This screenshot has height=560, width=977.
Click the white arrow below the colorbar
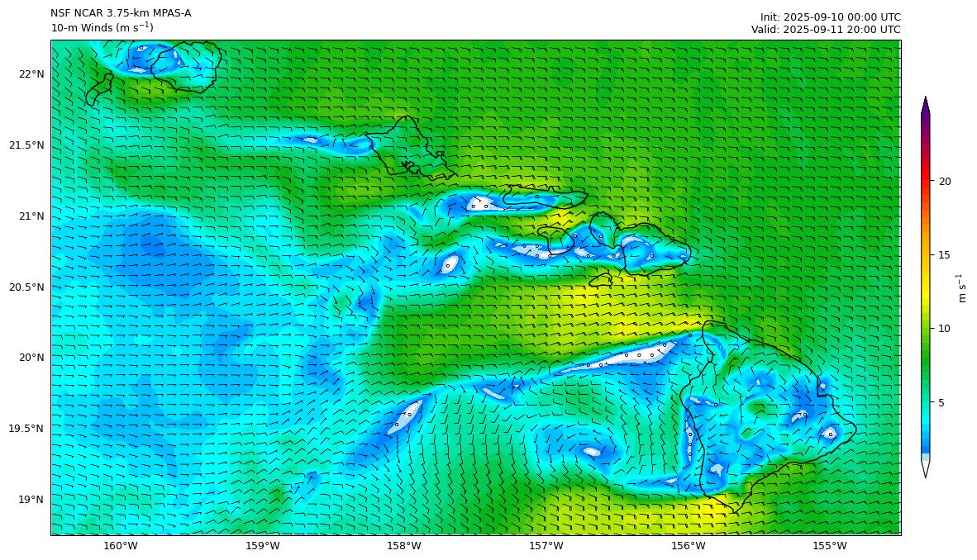[x=925, y=467]
